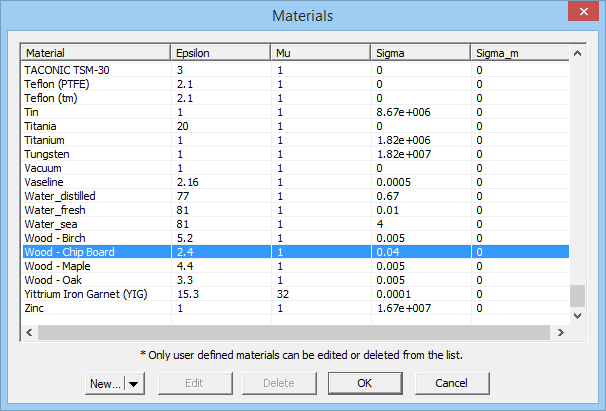The width and height of the screenshot is (606, 411).
Task: Sort by the Material column header
Action: pos(95,52)
